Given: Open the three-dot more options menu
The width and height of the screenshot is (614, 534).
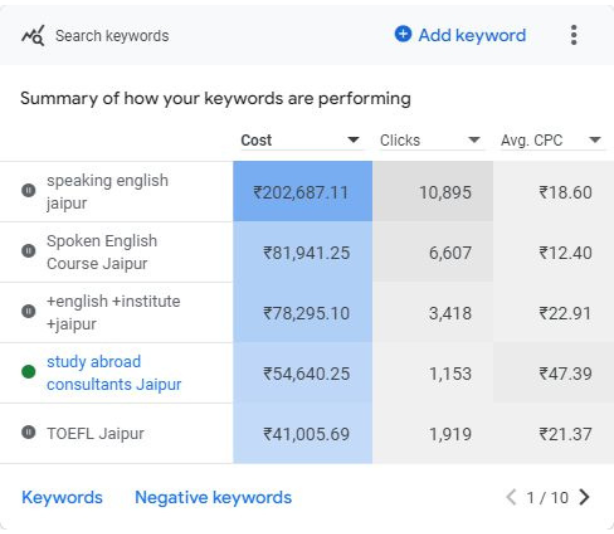Looking at the screenshot, I should tap(573, 35).
